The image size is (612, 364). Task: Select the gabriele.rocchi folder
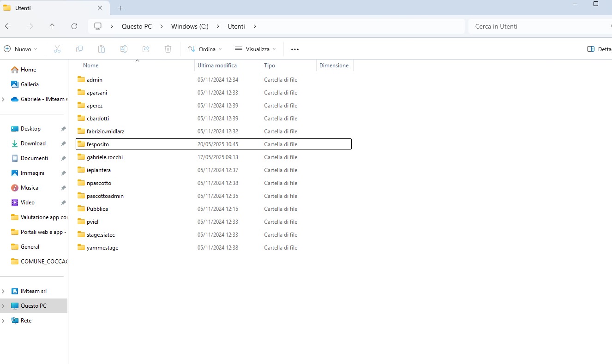(x=105, y=157)
